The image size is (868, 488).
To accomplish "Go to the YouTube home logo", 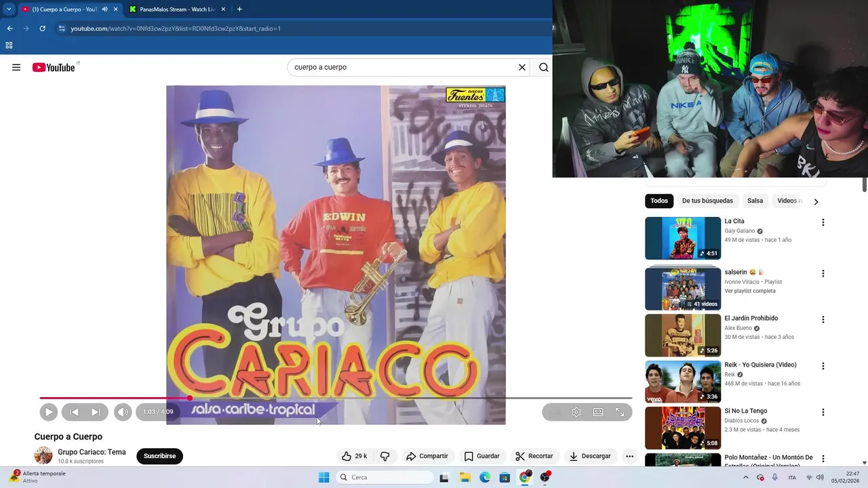I will 54,67.
